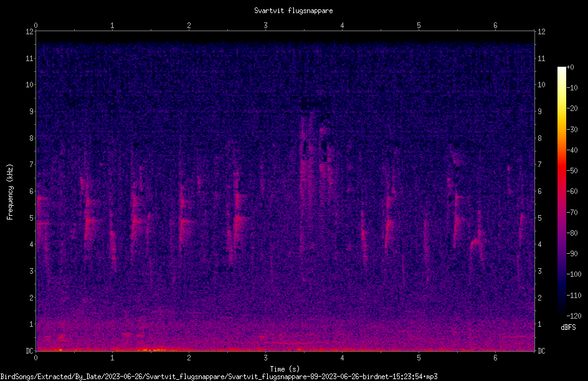The width and height of the screenshot is (588, 381).
Task: Click the '+0' label on the color scale
Action: tap(571, 67)
